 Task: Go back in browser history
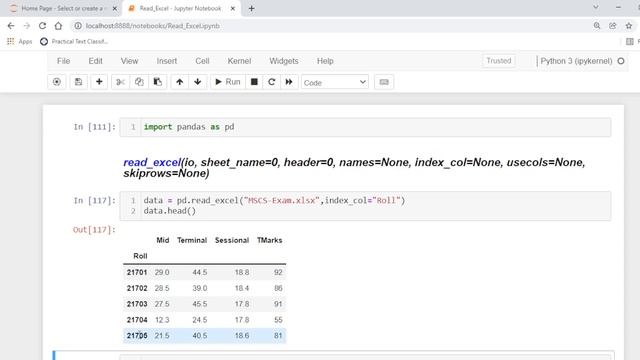click(x=11, y=26)
